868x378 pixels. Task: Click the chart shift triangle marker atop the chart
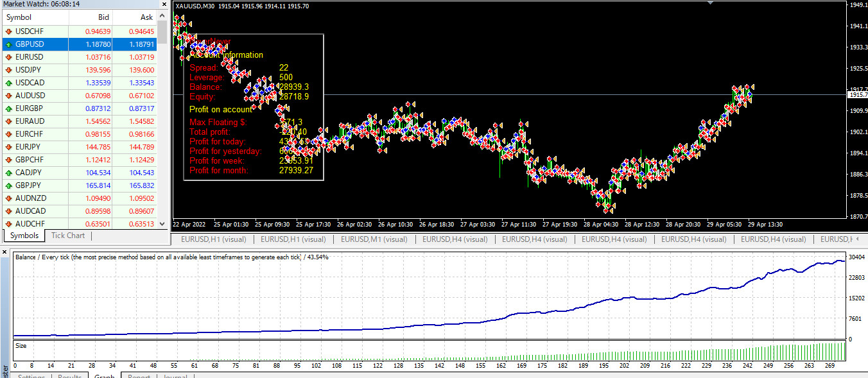point(710,3)
